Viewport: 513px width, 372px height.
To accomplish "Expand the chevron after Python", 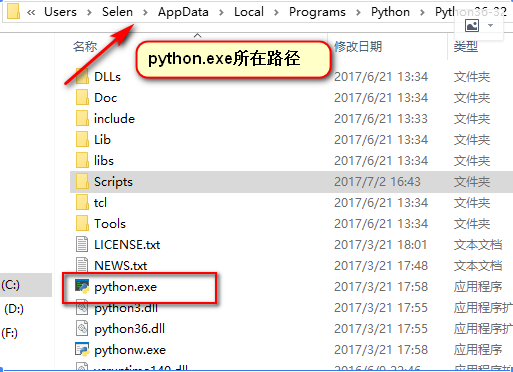I will pyautogui.click(x=422, y=13).
